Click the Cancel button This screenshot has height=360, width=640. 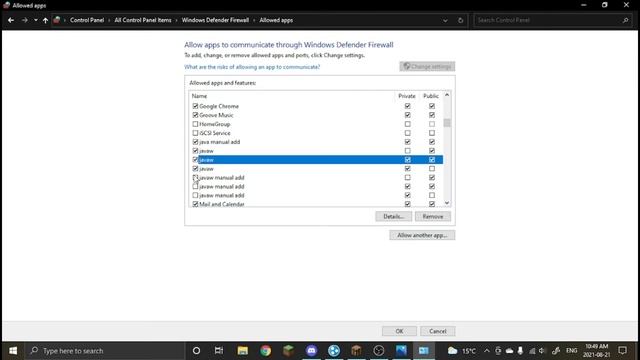point(438,331)
